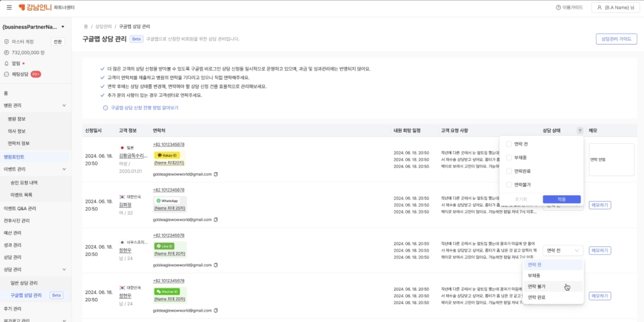Expand the businessPartnerName dropdown
This screenshot has height=322, width=644.
(63, 27)
